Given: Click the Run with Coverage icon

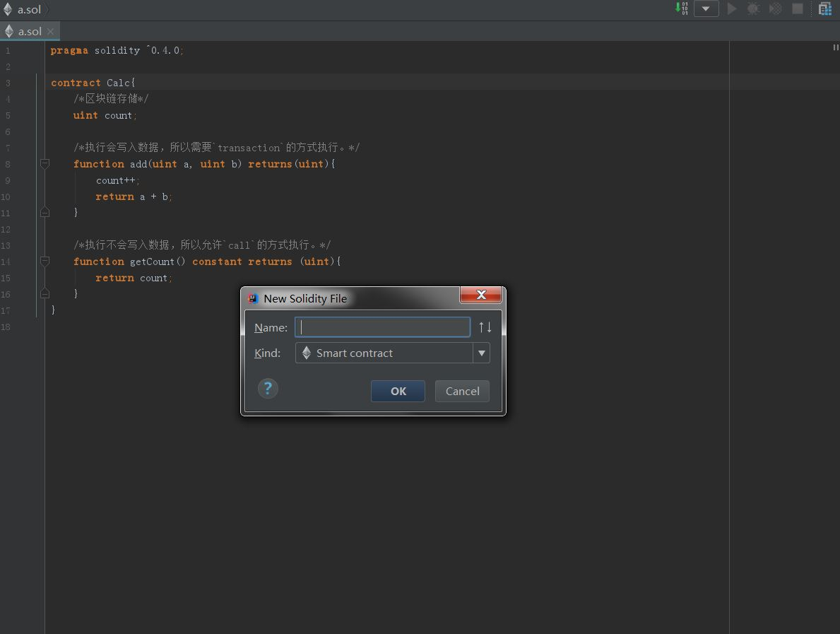Looking at the screenshot, I should [x=775, y=8].
